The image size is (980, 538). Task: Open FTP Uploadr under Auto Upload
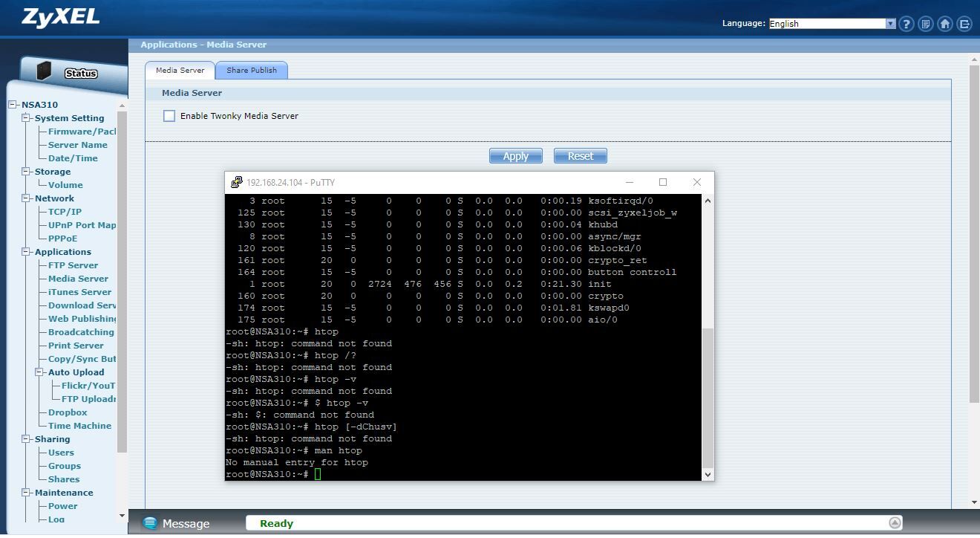tap(89, 399)
